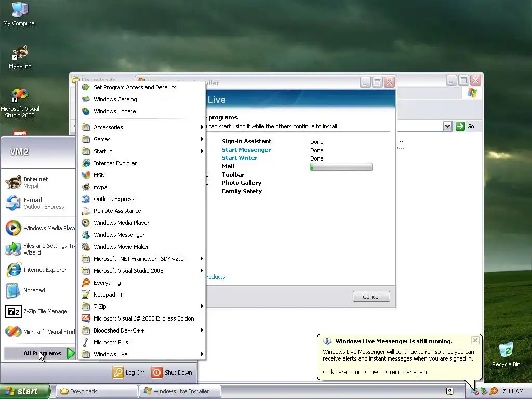532x399 pixels.
Task: Click the MSN butterfly icon
Action: [x=86, y=175]
